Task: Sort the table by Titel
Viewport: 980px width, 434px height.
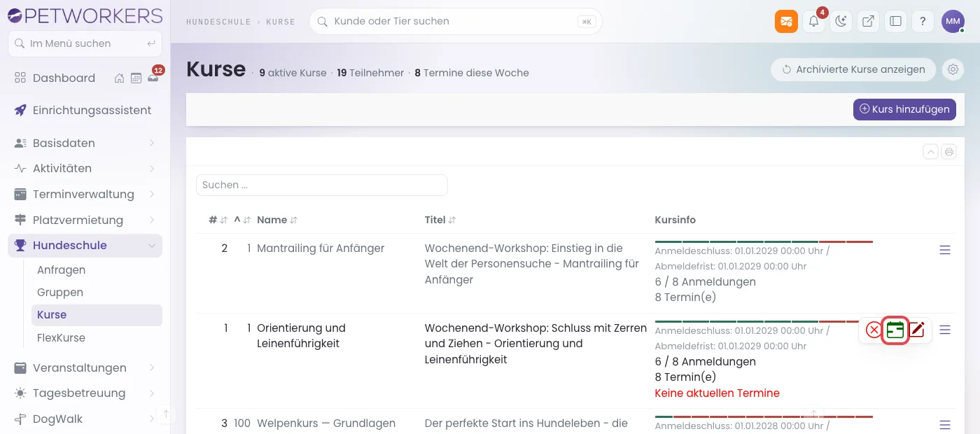Action: [440, 220]
